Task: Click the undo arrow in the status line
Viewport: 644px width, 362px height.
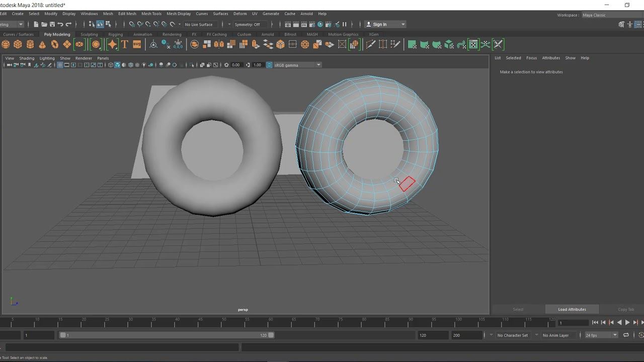Action: pos(60,24)
